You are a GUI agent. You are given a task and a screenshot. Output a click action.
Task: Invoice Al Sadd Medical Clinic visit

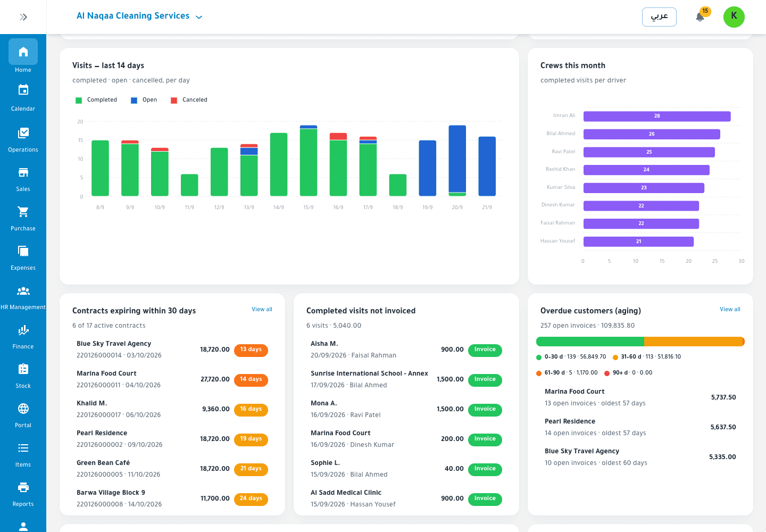coord(485,499)
